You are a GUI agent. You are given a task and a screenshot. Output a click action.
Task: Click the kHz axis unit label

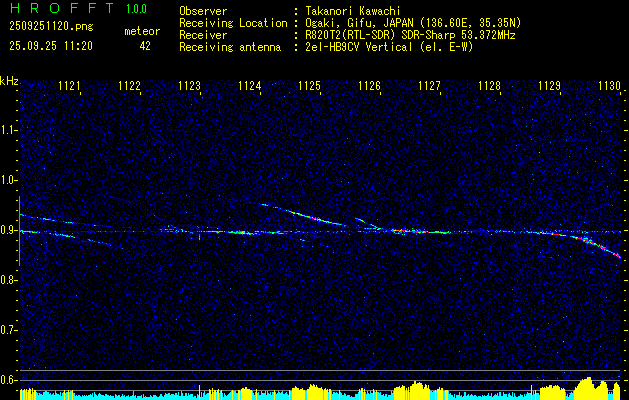[9, 82]
